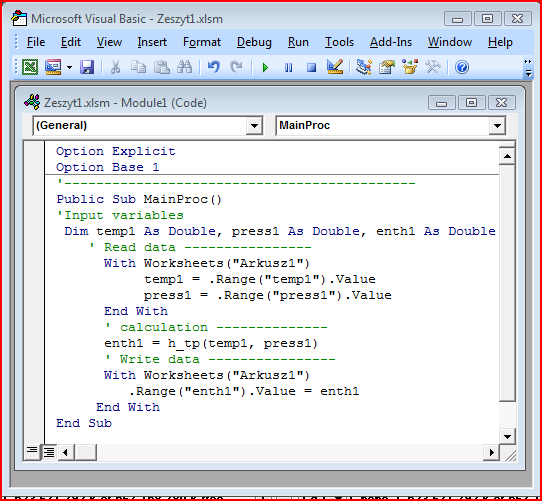Image resolution: width=542 pixels, height=501 pixels.
Task: Open the Window menu
Action: click(x=450, y=42)
